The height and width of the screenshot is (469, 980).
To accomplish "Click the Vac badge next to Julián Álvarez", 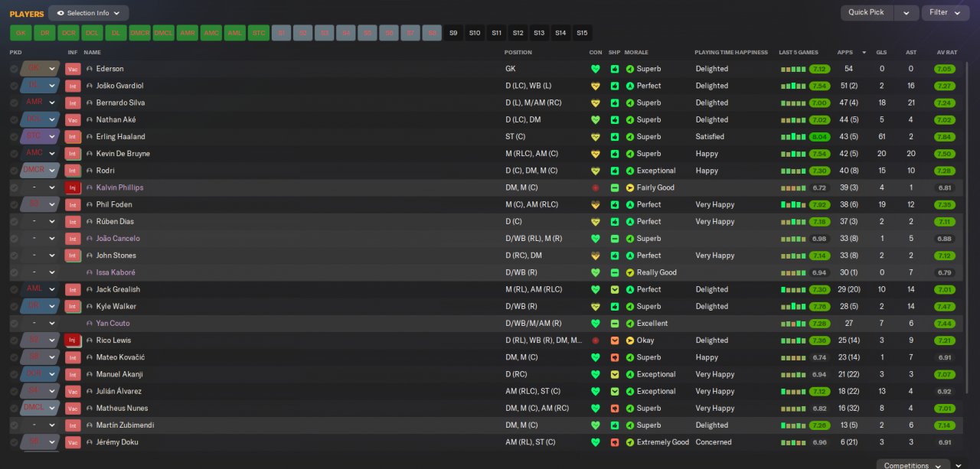I will pyautogui.click(x=73, y=391).
